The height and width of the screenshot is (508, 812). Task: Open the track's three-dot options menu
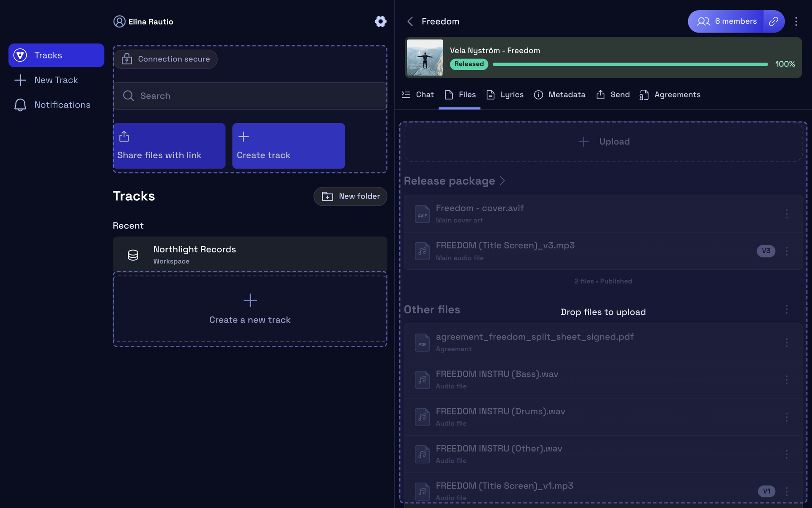pos(796,22)
